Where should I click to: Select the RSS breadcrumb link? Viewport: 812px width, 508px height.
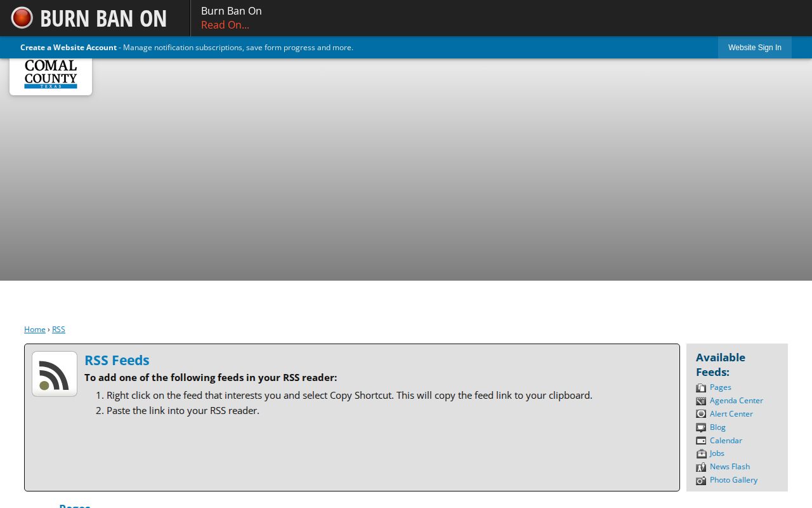point(58,329)
